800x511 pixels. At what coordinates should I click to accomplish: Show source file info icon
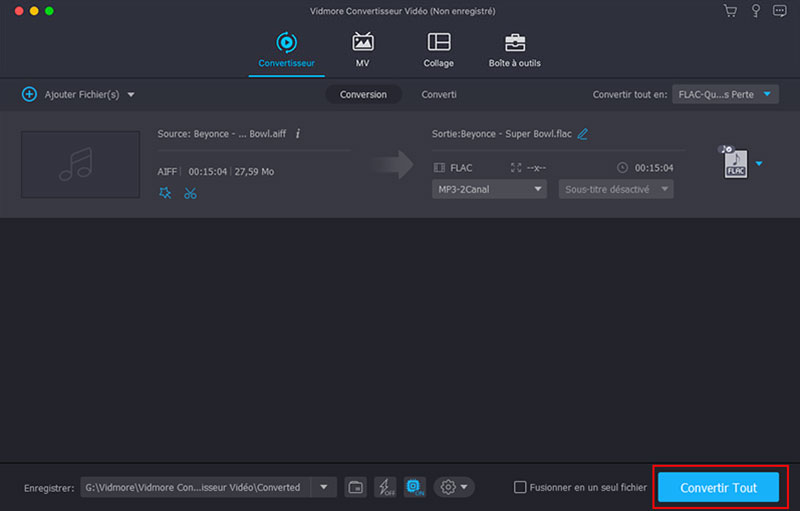point(298,134)
